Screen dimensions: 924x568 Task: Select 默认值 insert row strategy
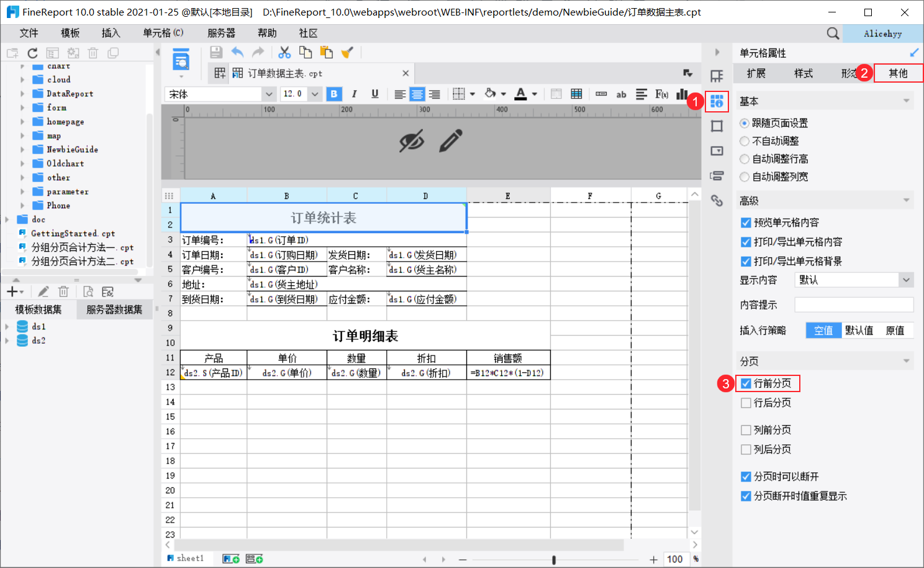coord(859,330)
